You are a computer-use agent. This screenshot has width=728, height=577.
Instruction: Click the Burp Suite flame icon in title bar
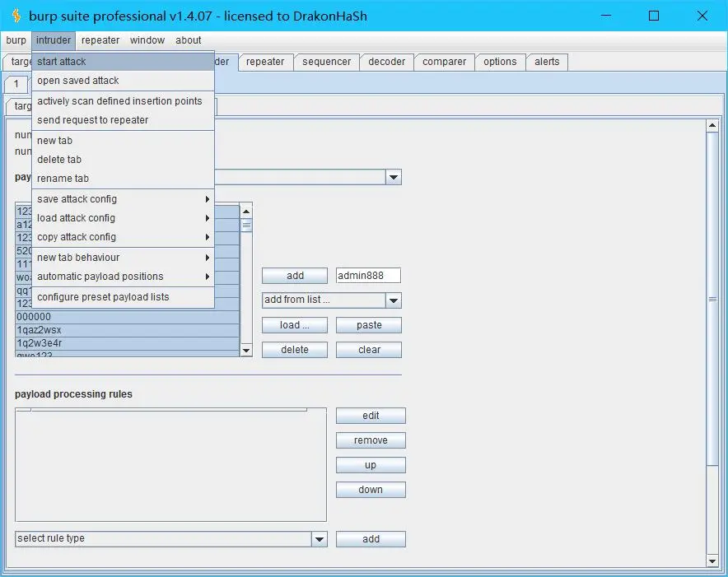[x=16, y=16]
